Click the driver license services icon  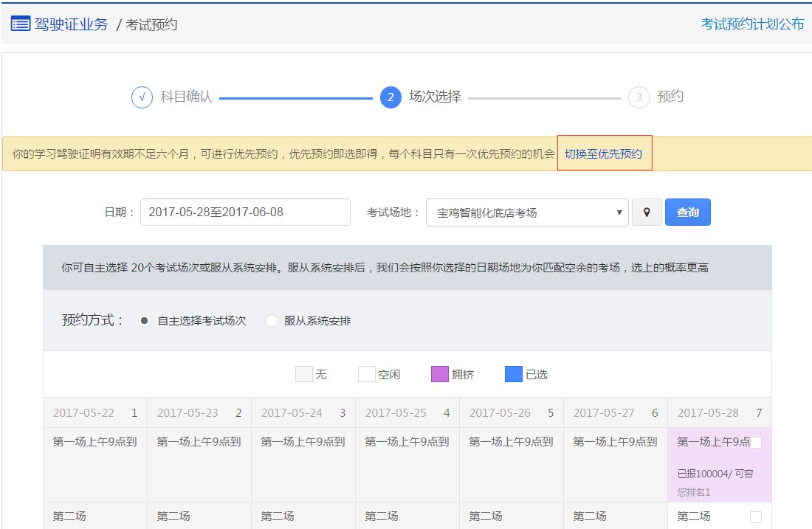[x=20, y=23]
